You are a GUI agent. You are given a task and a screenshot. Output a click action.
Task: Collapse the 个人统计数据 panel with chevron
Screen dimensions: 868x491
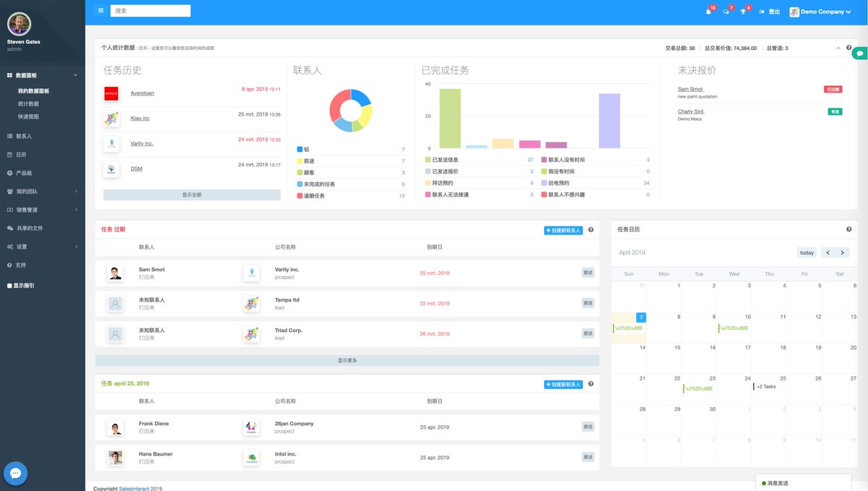[x=838, y=48]
